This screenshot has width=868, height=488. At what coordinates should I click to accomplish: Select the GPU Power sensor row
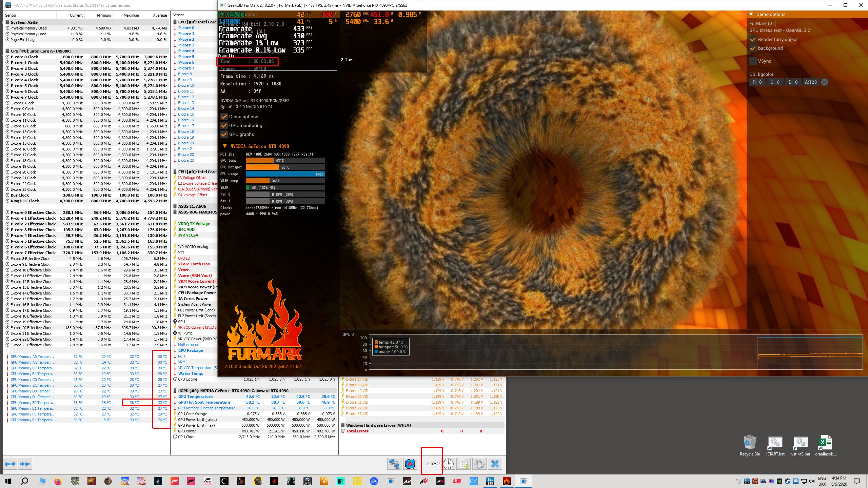click(x=254, y=431)
